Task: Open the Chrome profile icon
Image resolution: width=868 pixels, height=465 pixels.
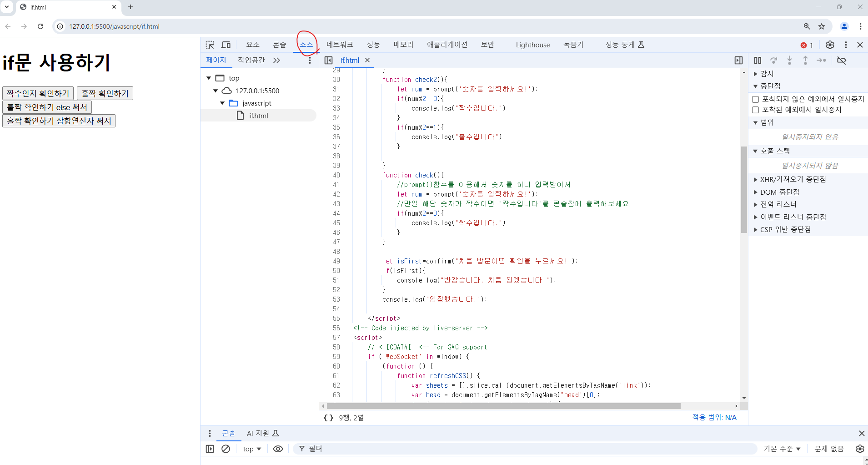Action: pyautogui.click(x=844, y=26)
